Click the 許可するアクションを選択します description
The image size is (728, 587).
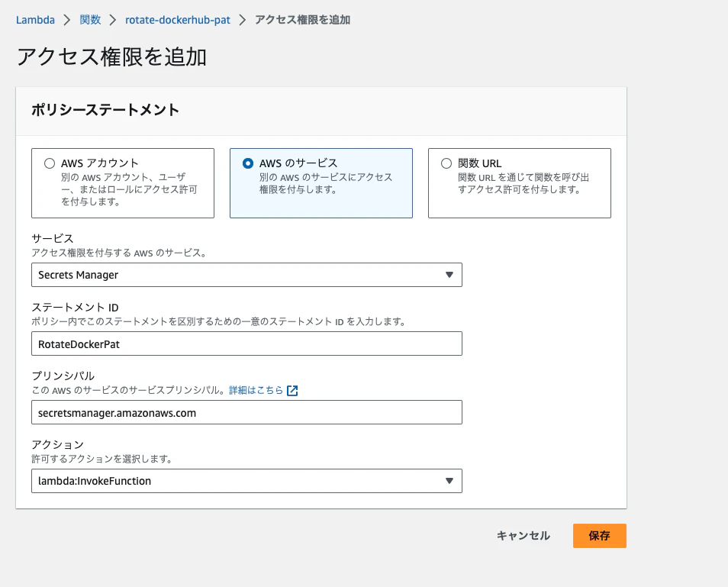point(101,459)
